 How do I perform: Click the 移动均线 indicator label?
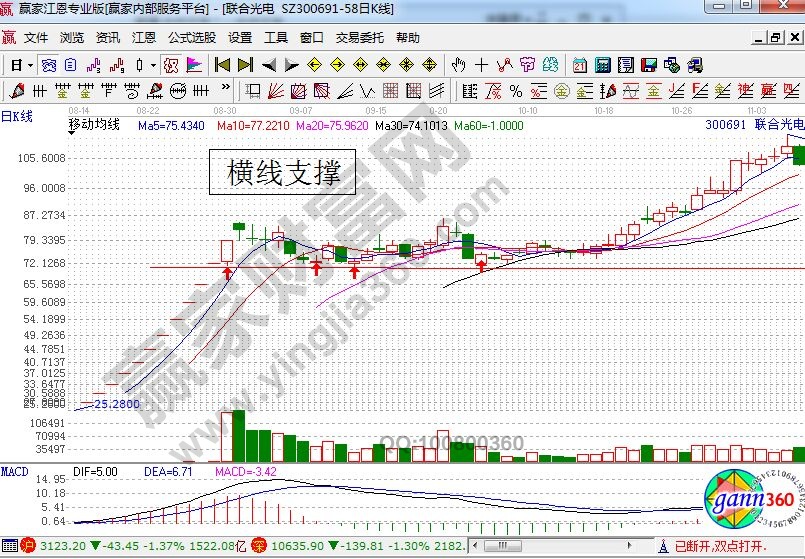tap(93, 126)
